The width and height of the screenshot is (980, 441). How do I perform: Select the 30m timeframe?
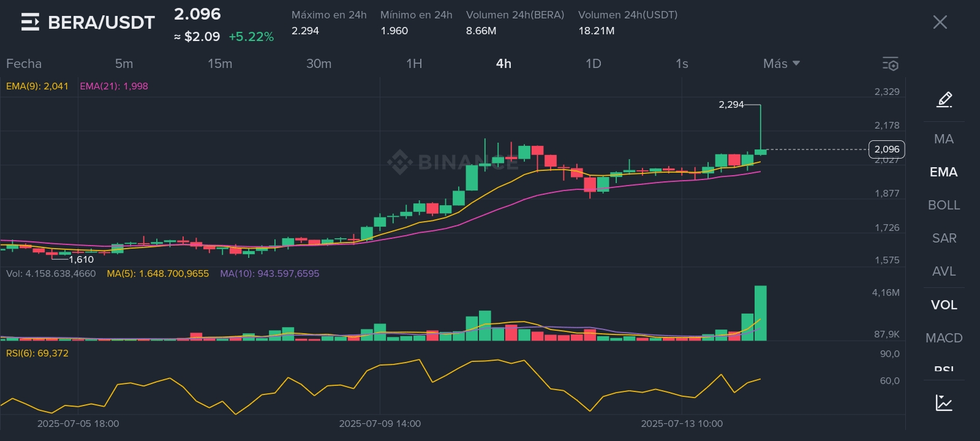pyautogui.click(x=318, y=64)
